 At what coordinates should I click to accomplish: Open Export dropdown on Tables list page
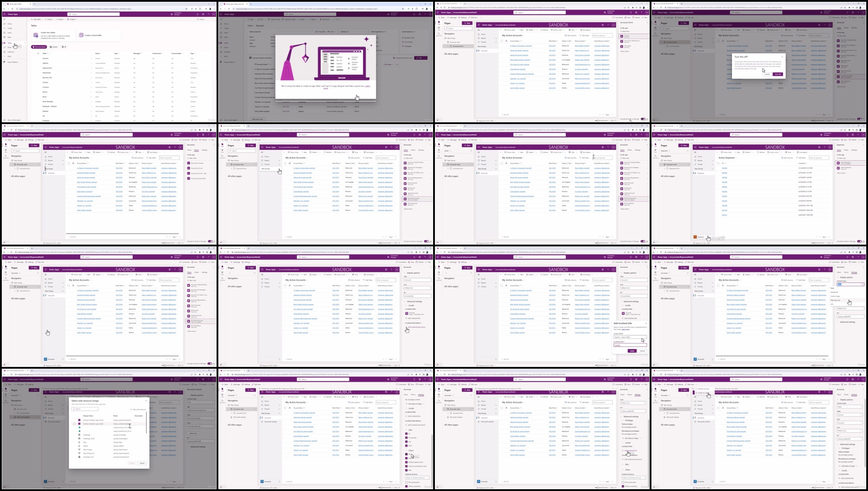tap(60, 19)
